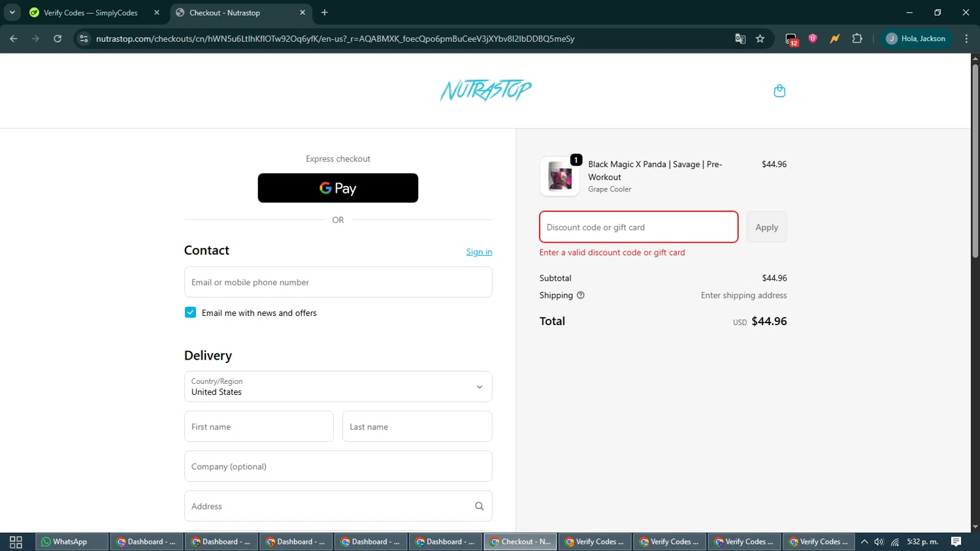This screenshot has width=980, height=551.
Task: Expand the Country/Region dropdown
Action: [x=338, y=386]
